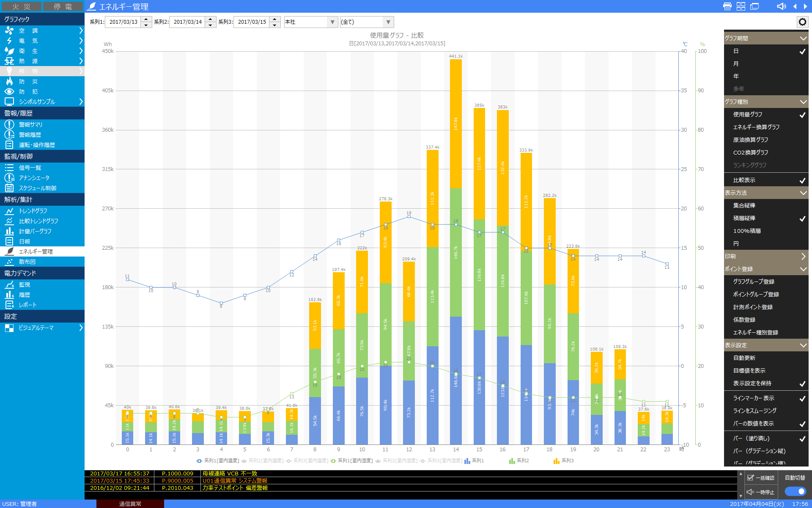812x508 pixels.
Task: Open 防災 flame icon item
Action: 9,81
